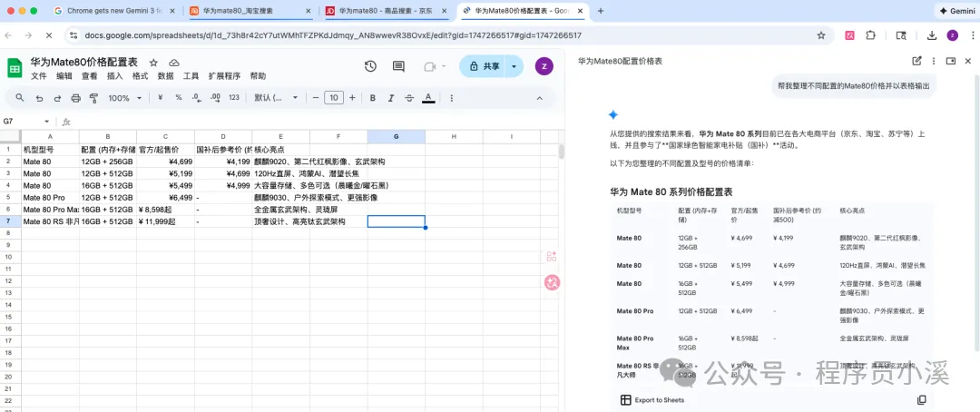This screenshot has height=412, width=980.
Task: Open the G7 name box dropdown
Action: (46, 122)
